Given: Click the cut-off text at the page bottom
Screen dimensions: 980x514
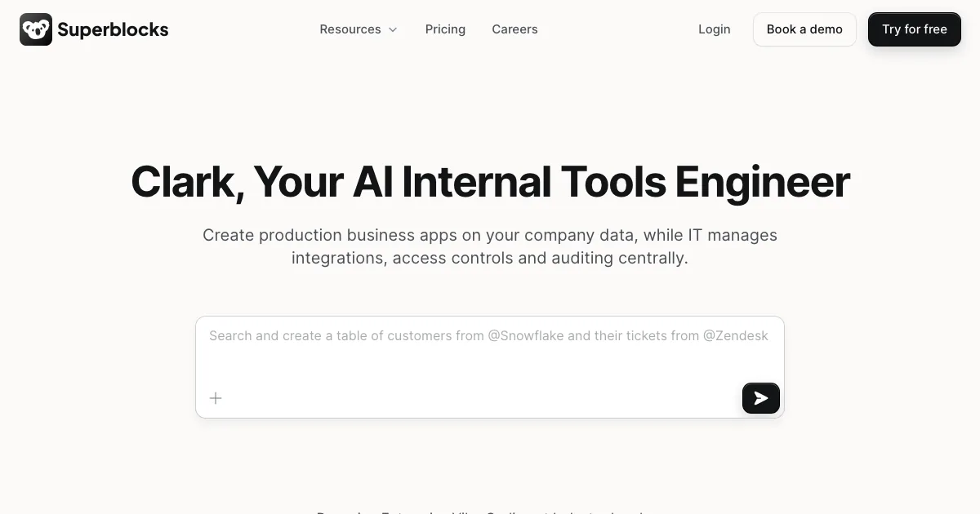Looking at the screenshot, I should point(482,511).
